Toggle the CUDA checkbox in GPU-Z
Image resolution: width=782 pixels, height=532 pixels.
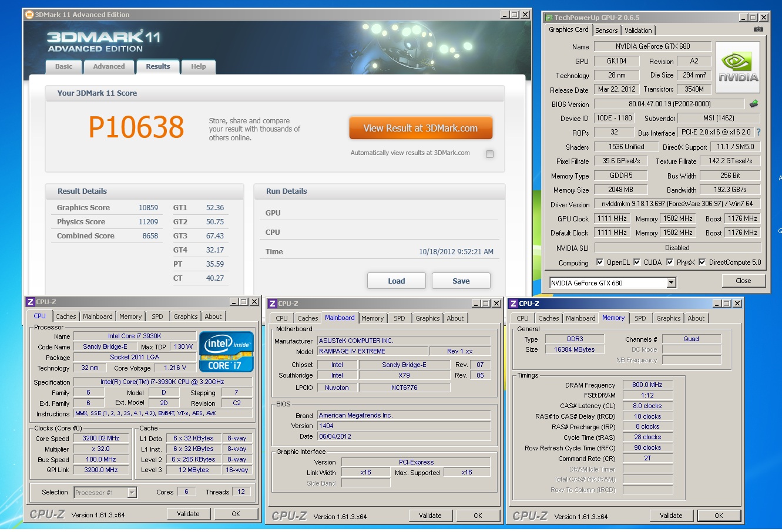coord(637,262)
